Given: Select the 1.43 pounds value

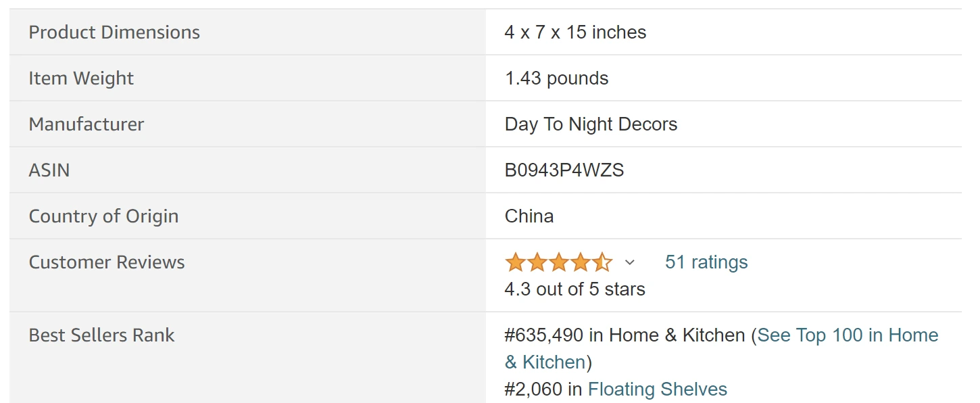Looking at the screenshot, I should (556, 78).
